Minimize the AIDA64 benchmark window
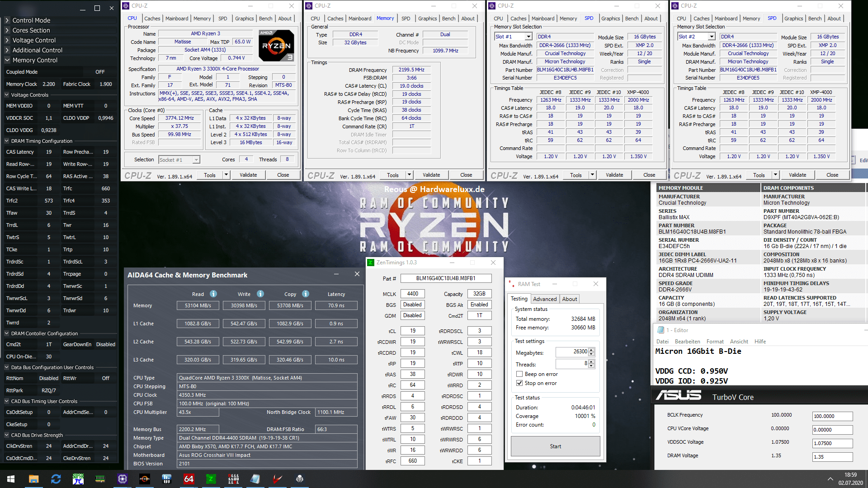Image resolution: width=868 pixels, height=488 pixels. point(336,274)
